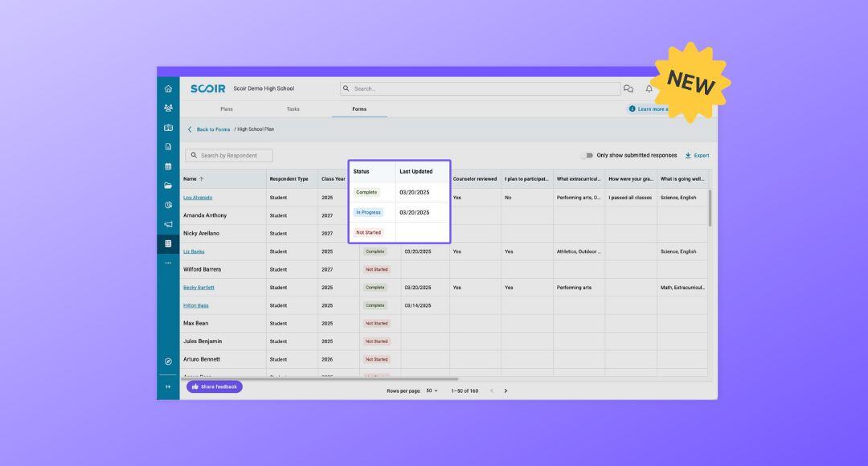Open the Calendar icon in the sidebar

pyautogui.click(x=168, y=165)
